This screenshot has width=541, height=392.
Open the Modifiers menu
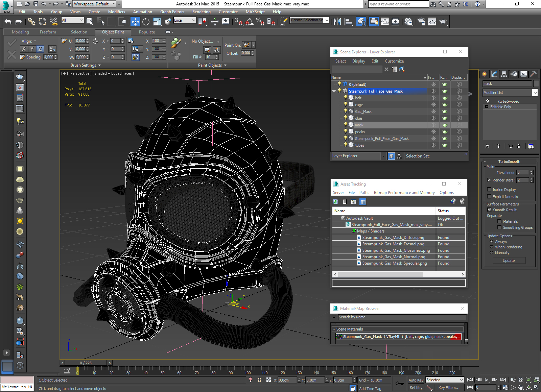[116, 12]
